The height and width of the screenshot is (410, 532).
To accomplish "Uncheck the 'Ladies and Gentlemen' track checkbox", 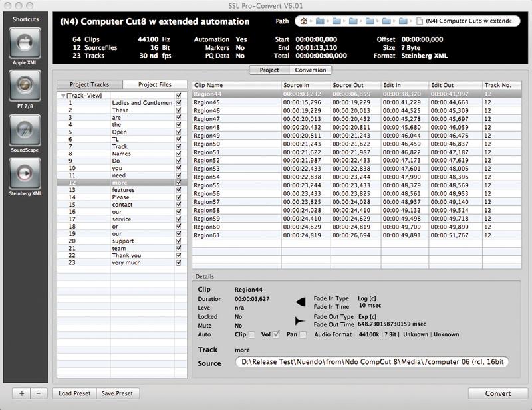I will point(178,103).
